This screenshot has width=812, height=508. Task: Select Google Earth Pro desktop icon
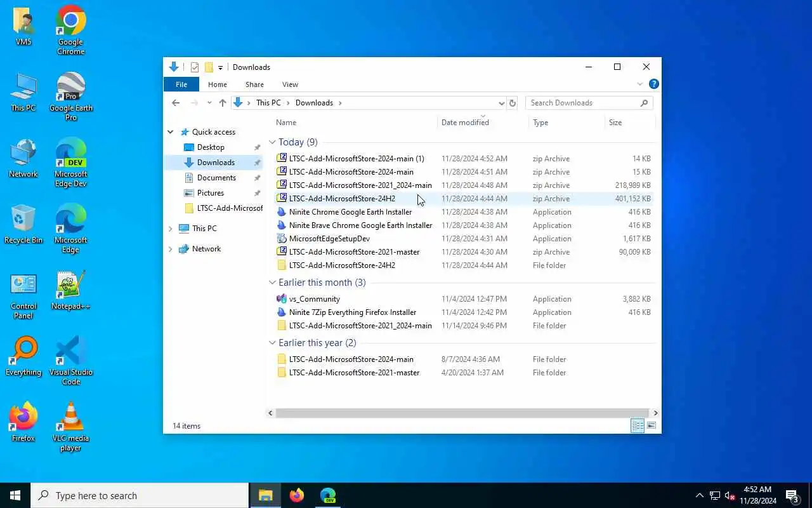tap(70, 96)
